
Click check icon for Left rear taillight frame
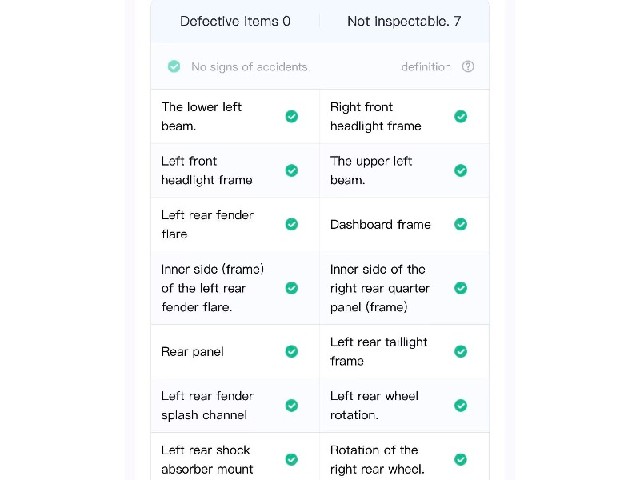(x=460, y=351)
